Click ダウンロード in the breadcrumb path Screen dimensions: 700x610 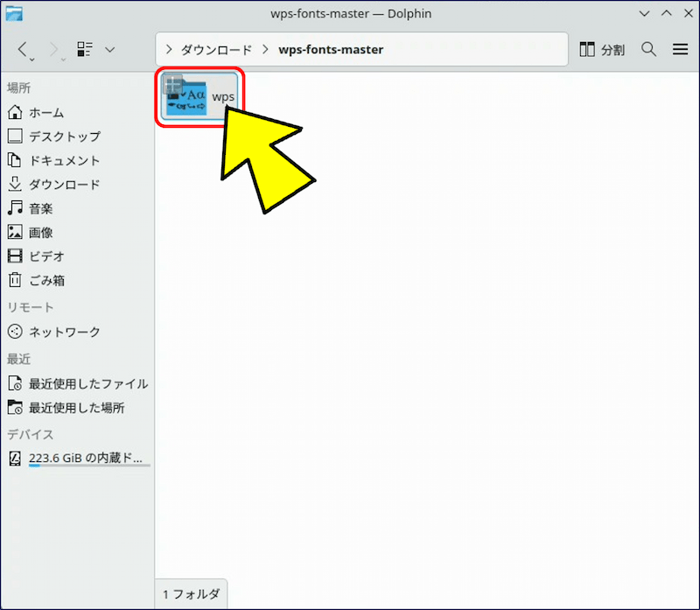[216, 50]
